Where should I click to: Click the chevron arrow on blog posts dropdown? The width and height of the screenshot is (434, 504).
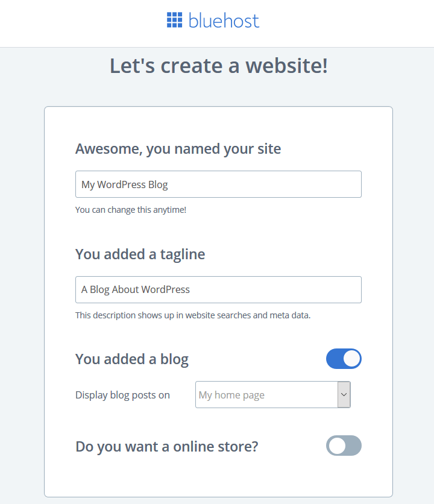(x=344, y=395)
